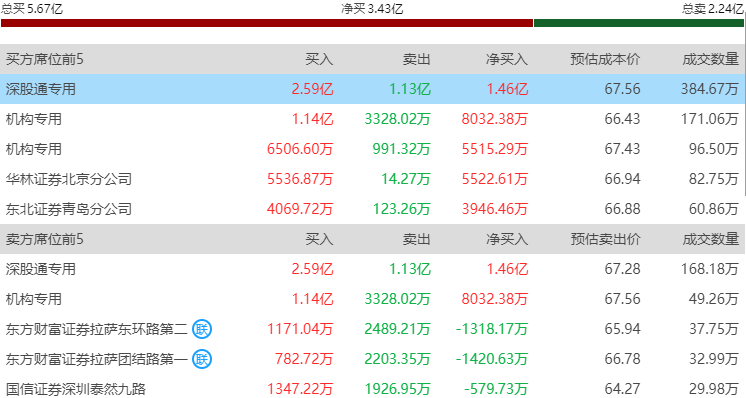
Task: Click buyer table 成交数量 column header
Action: pos(711,59)
